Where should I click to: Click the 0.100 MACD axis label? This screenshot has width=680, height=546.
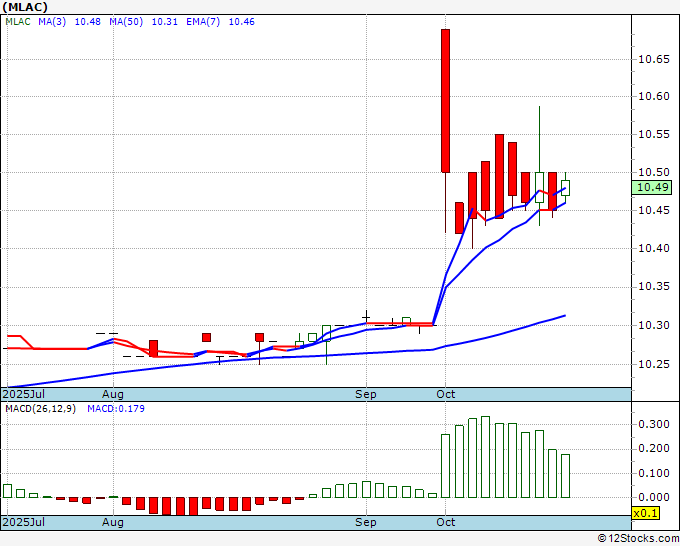(654, 473)
